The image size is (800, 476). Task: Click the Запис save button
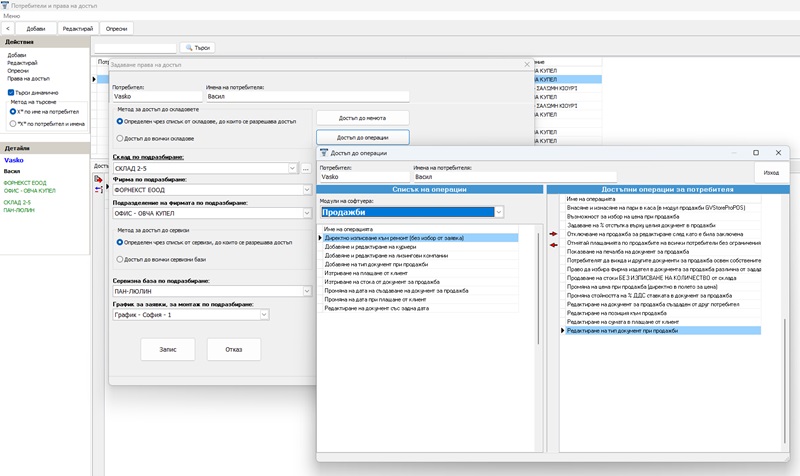168,349
